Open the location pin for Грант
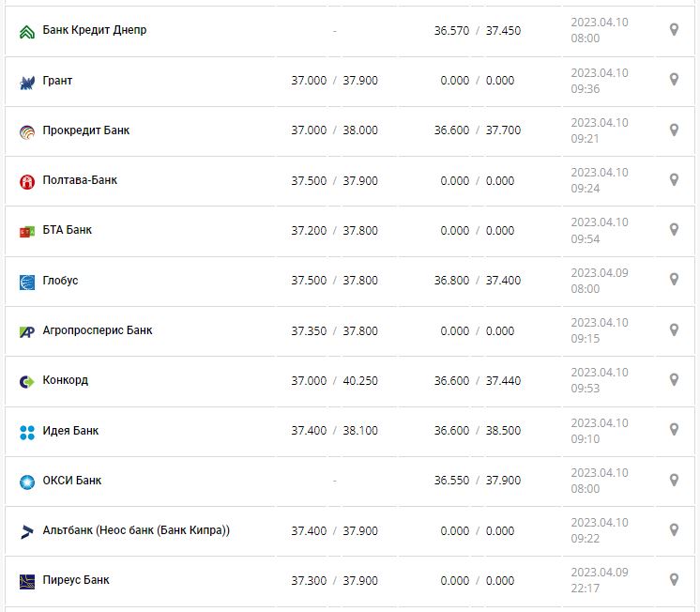Image resolution: width=700 pixels, height=612 pixels. click(674, 80)
